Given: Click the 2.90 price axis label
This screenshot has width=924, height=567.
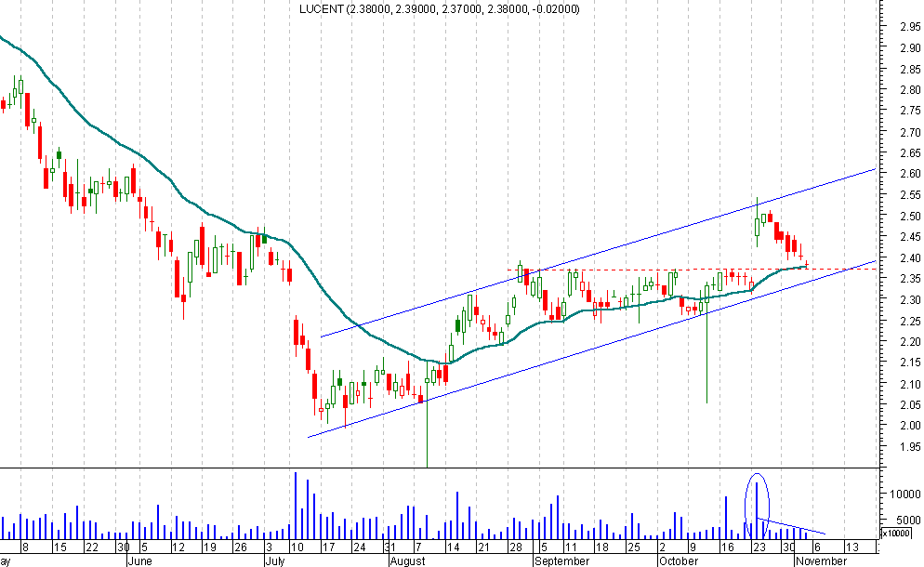Looking at the screenshot, I should point(910,47).
